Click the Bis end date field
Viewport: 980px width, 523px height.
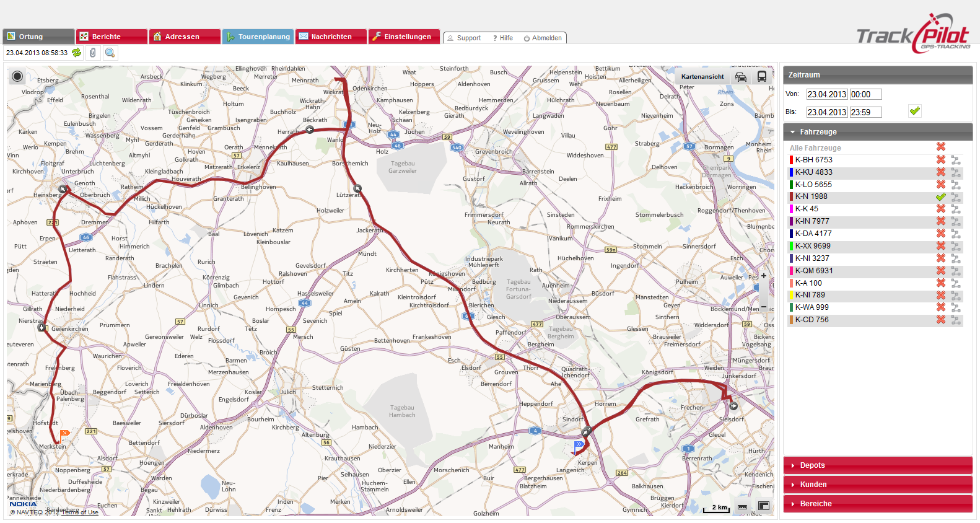coord(827,112)
